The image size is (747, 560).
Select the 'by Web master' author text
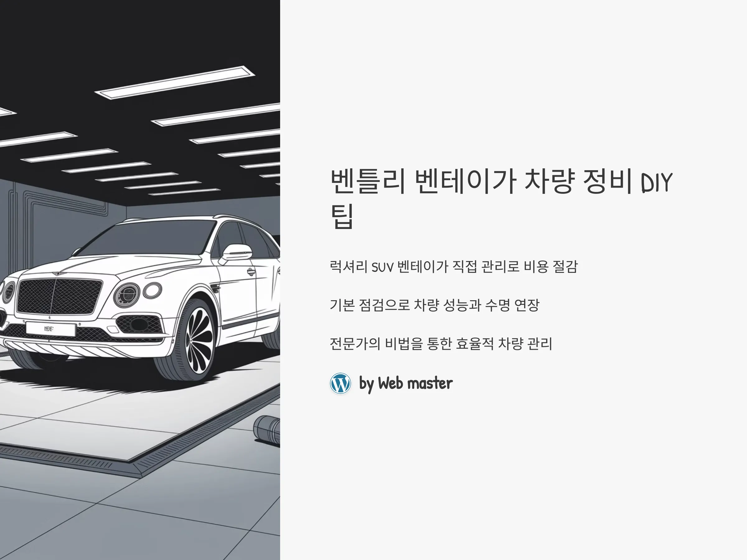pyautogui.click(x=406, y=384)
